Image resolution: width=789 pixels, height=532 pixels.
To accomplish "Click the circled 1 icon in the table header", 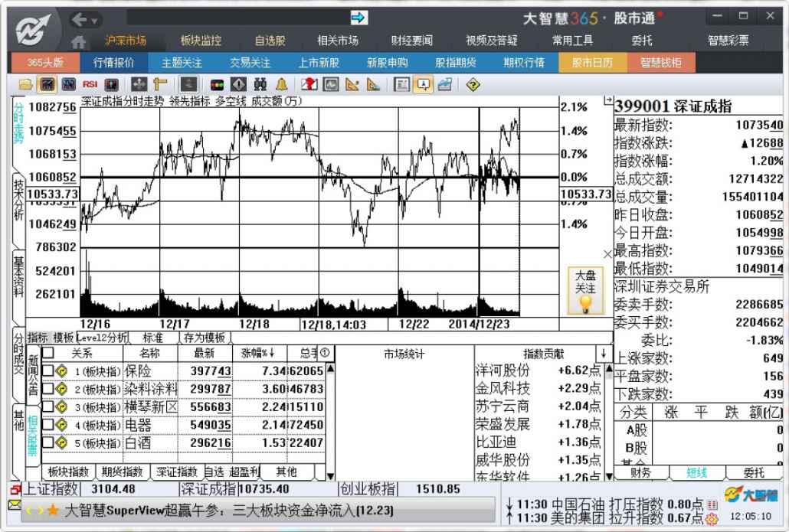I will 325,352.
